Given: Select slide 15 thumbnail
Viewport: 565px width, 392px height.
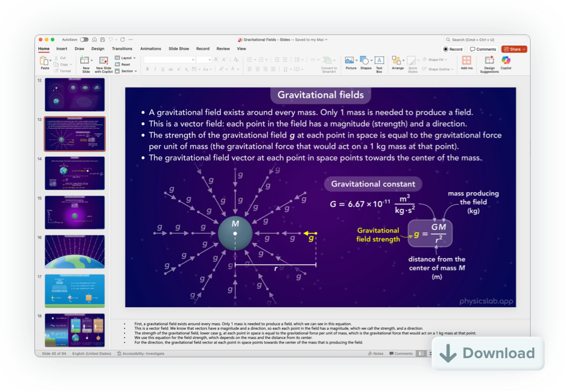Looking at the screenshot, I should coord(75,212).
